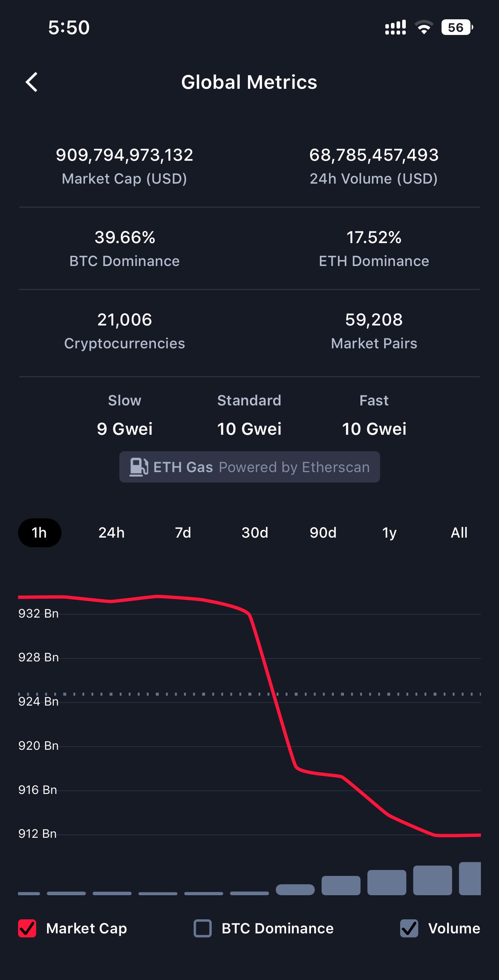
Task: Tap the Wi-Fi status icon
Action: click(x=424, y=27)
